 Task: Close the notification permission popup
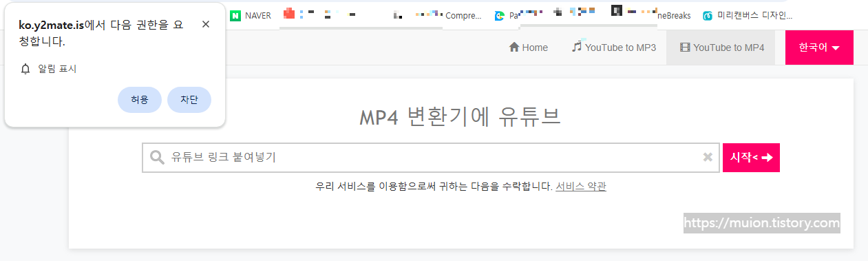click(206, 24)
